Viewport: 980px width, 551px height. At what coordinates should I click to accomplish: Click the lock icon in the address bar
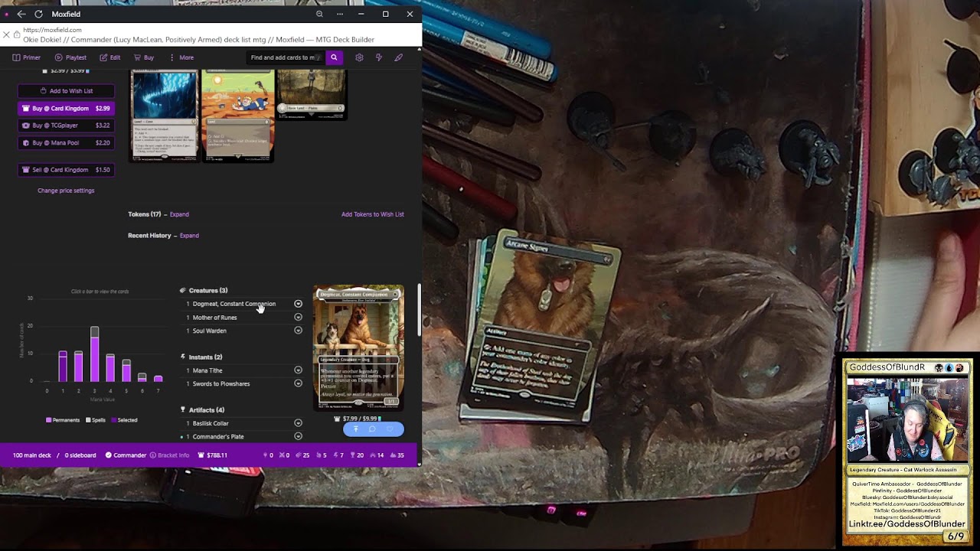17,35
